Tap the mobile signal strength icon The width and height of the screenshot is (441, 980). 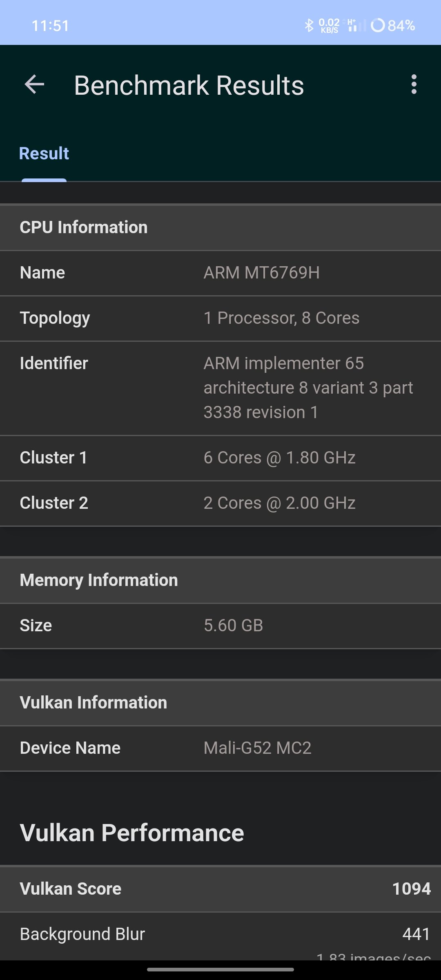click(x=356, y=25)
